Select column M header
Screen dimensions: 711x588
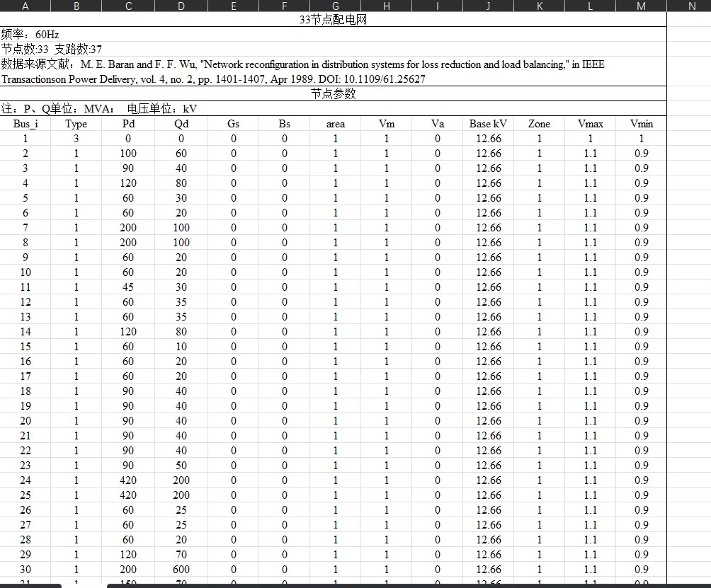click(x=642, y=6)
